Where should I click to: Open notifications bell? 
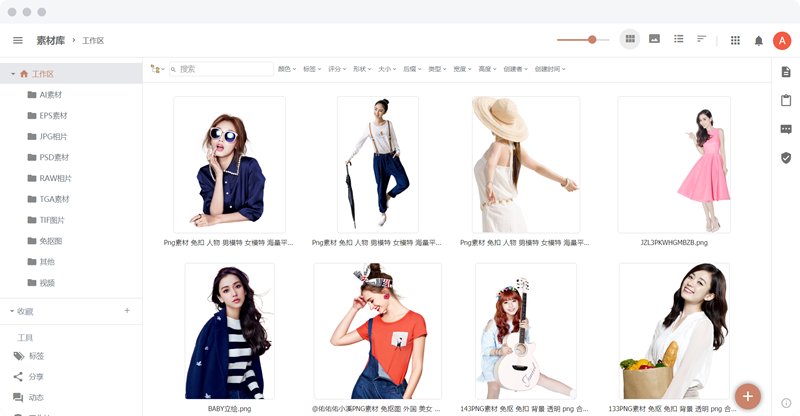coord(759,40)
